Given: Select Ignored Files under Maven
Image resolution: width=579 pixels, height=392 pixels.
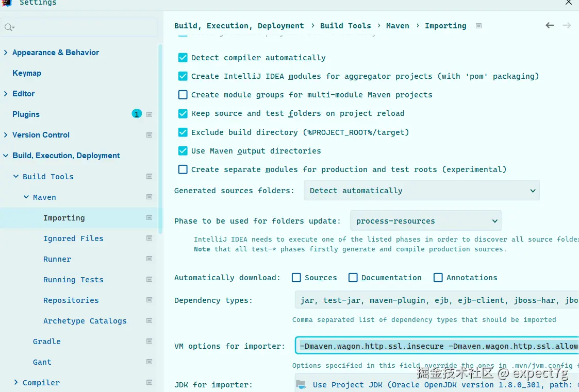Looking at the screenshot, I should tap(73, 238).
